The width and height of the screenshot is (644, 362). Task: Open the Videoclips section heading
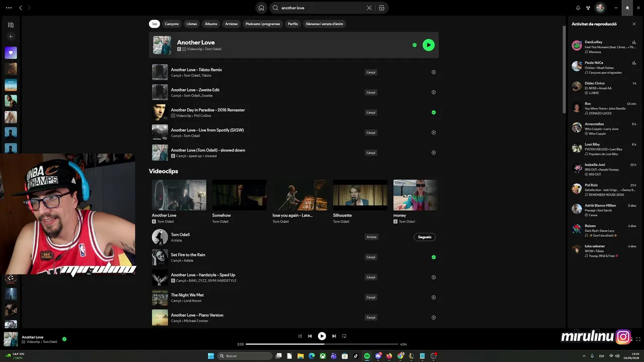click(164, 171)
